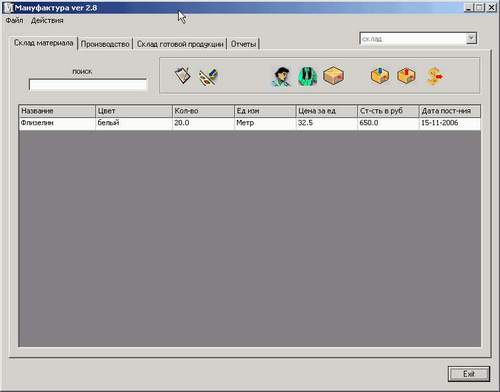Click the box with red up arrow
The height and width of the screenshot is (392, 500).
(406, 76)
